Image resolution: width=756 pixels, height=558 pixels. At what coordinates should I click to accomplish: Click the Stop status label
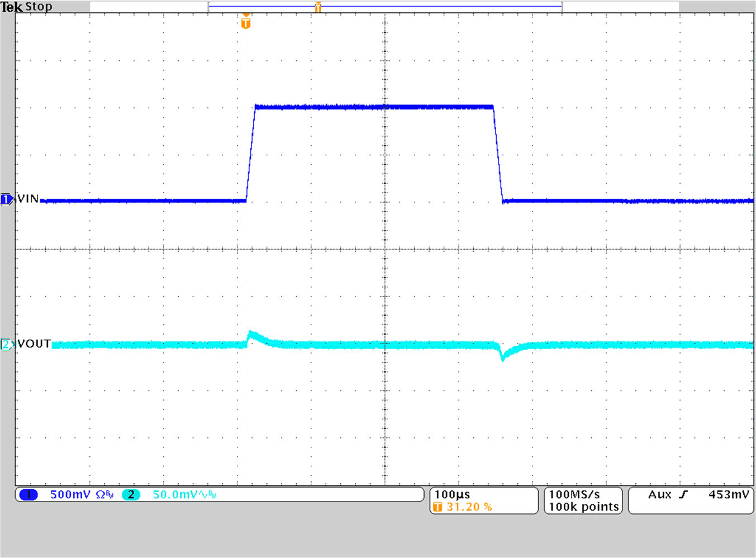(40, 6)
